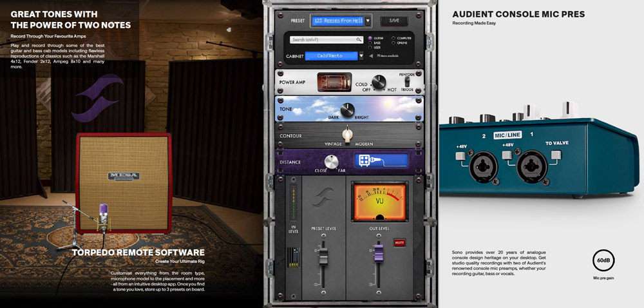Click the BRIGHT label on the tone panel
This screenshot has height=308, width=644.
coord(362,117)
